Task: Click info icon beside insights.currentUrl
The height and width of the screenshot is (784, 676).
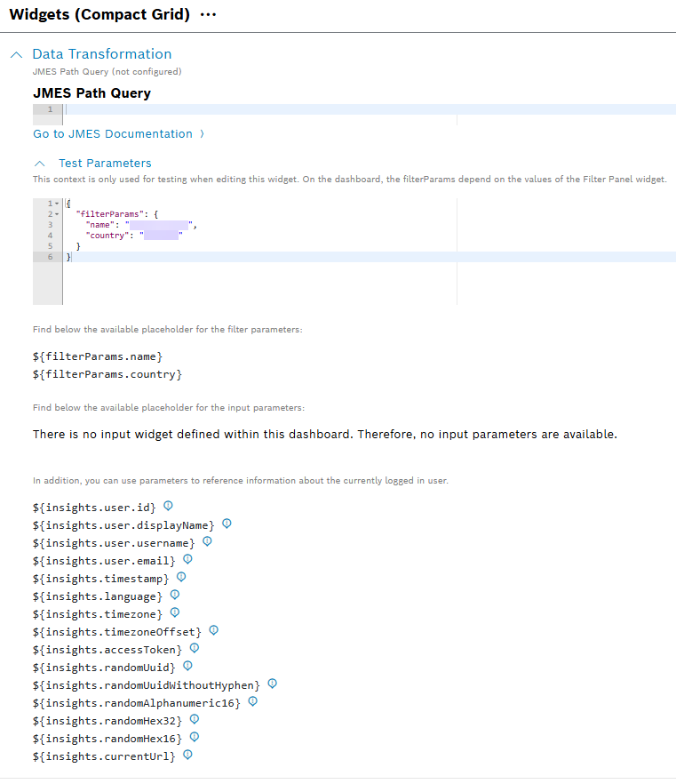Action: point(187,756)
